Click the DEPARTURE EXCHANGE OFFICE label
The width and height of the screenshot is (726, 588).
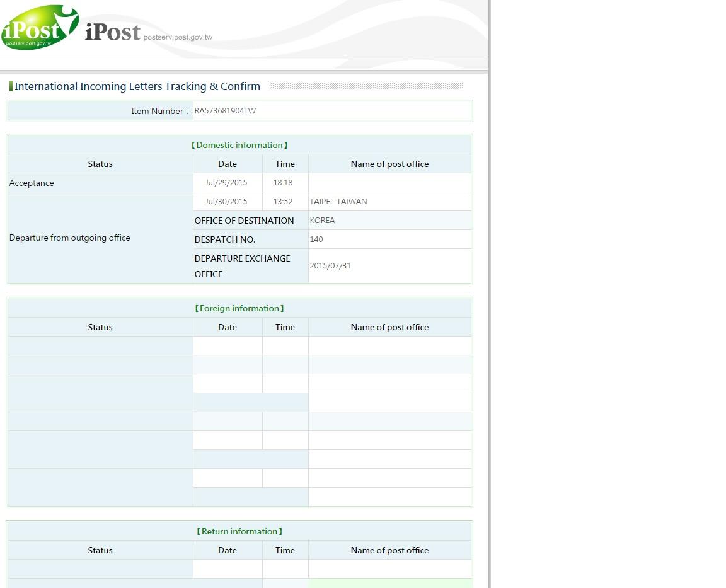pos(242,266)
